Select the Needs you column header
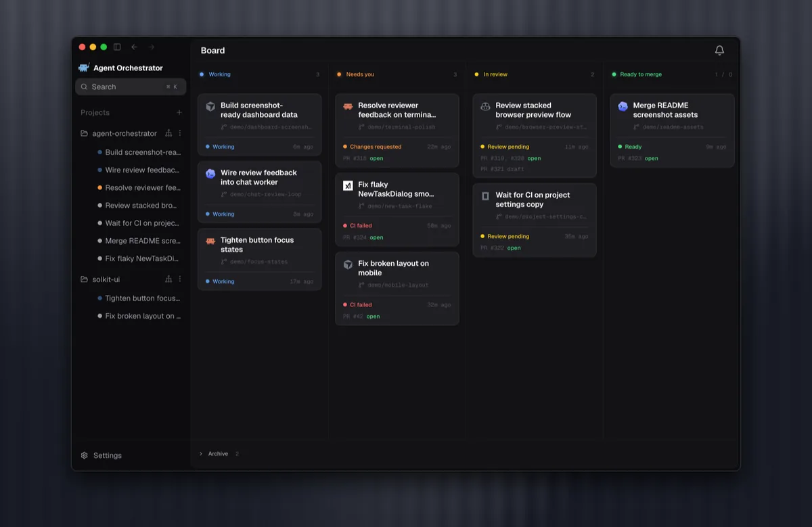The height and width of the screenshot is (527, 812). (x=355, y=74)
